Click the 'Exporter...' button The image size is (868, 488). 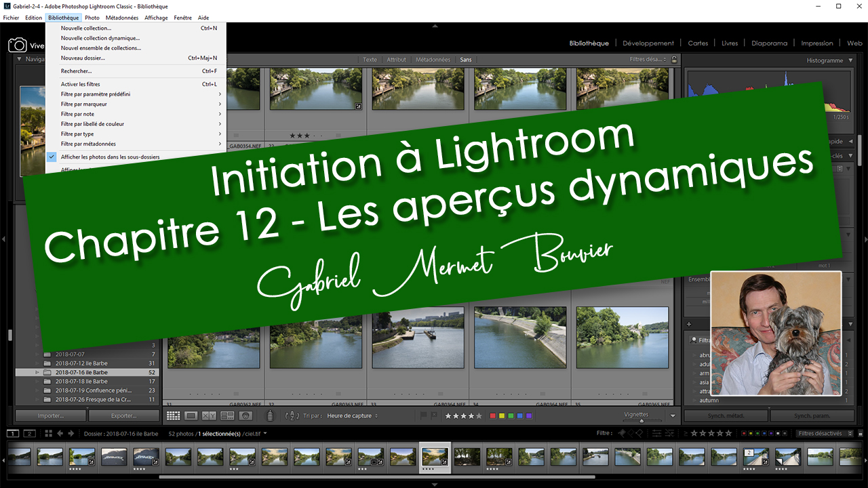point(123,416)
